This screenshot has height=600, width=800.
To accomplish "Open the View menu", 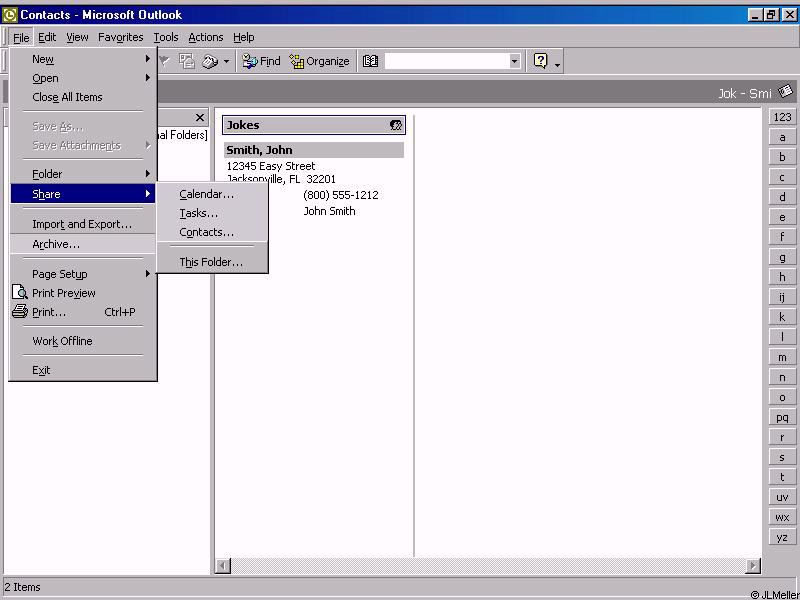I will click(x=77, y=37).
